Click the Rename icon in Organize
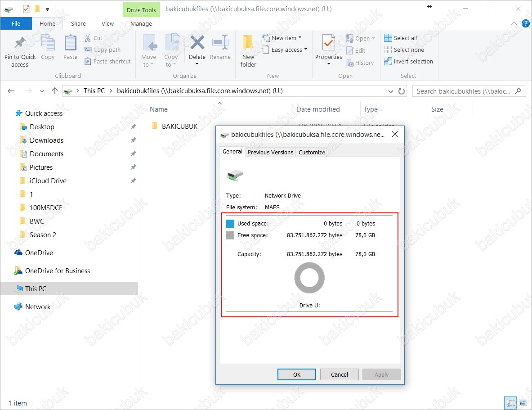The image size is (532, 410). pyautogui.click(x=220, y=43)
